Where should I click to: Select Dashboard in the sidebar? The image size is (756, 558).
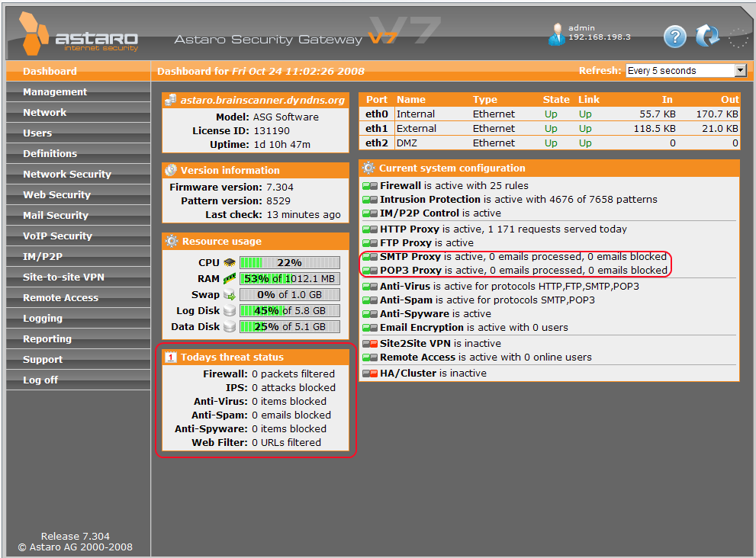[x=78, y=72]
